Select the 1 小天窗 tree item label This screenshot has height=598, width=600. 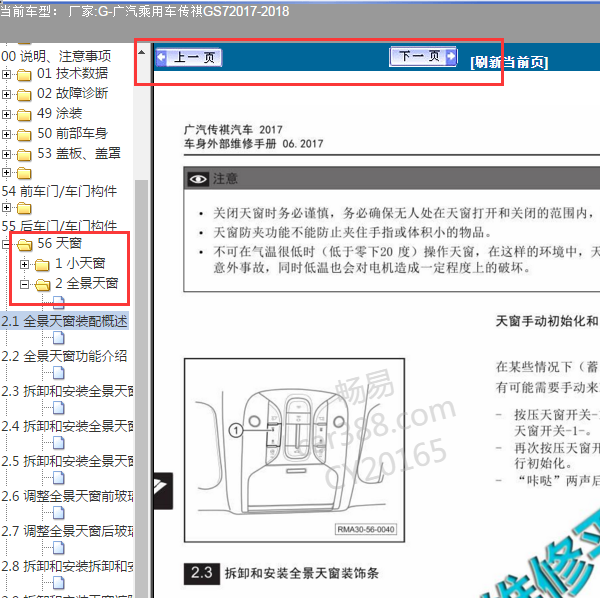tap(80, 263)
